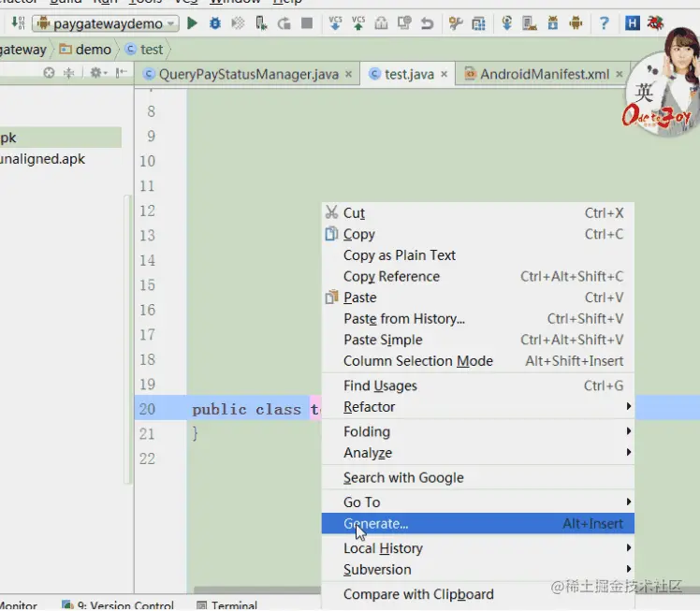Viewport: 700px width, 611px height.
Task: Expand the Refactor submenu
Action: [x=477, y=407]
